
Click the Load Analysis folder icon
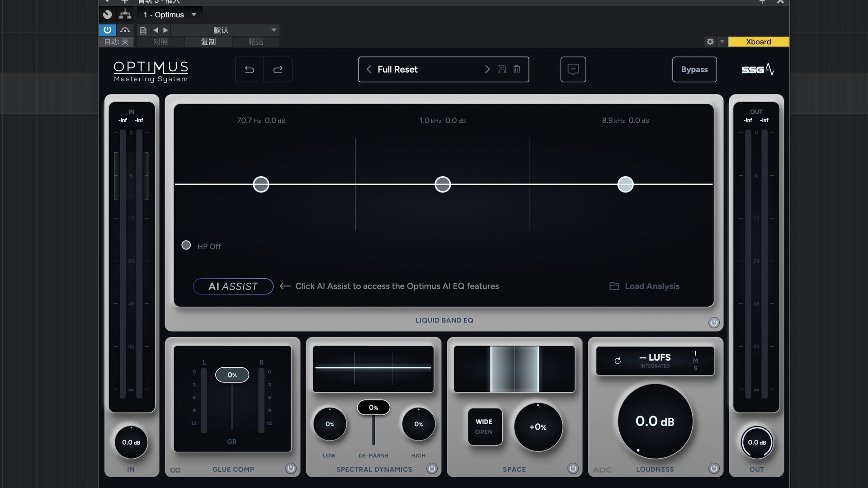[x=614, y=286]
